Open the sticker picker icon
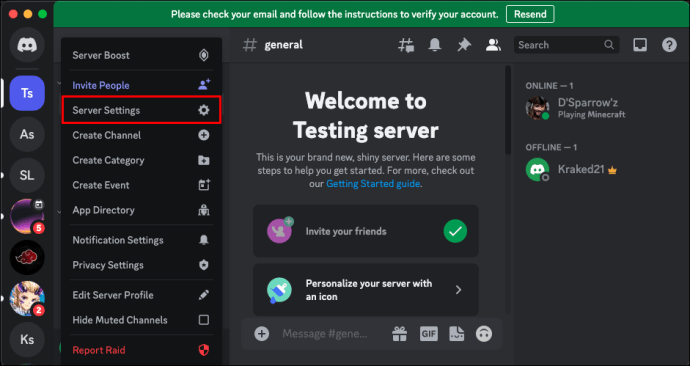The image size is (690, 366). point(456,333)
